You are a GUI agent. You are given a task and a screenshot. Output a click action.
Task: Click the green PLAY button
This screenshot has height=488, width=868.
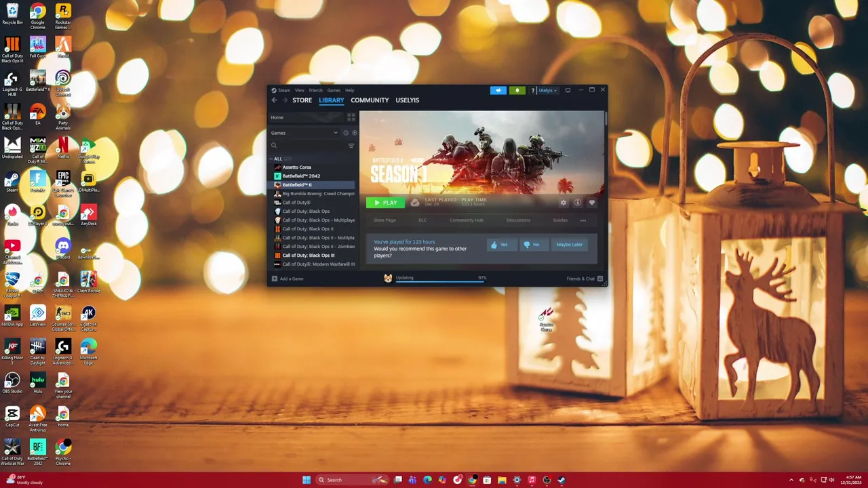pyautogui.click(x=385, y=203)
